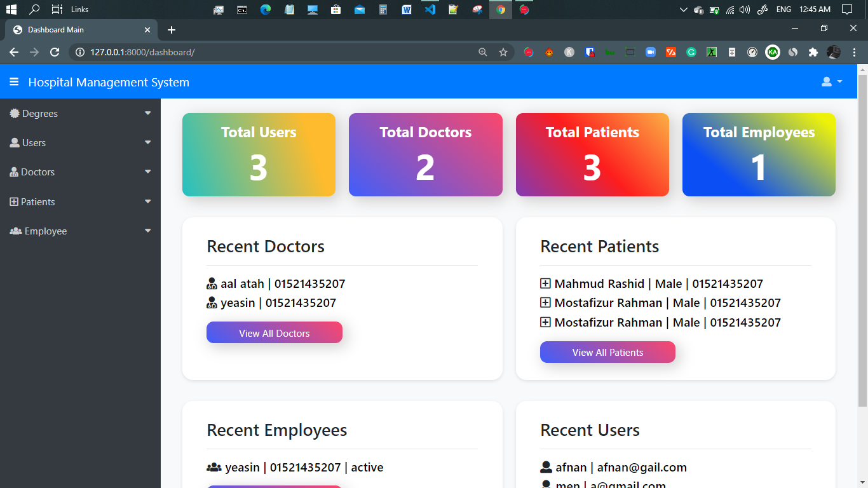Open Windows taskbar search
The image size is (868, 488).
pyautogui.click(x=34, y=10)
